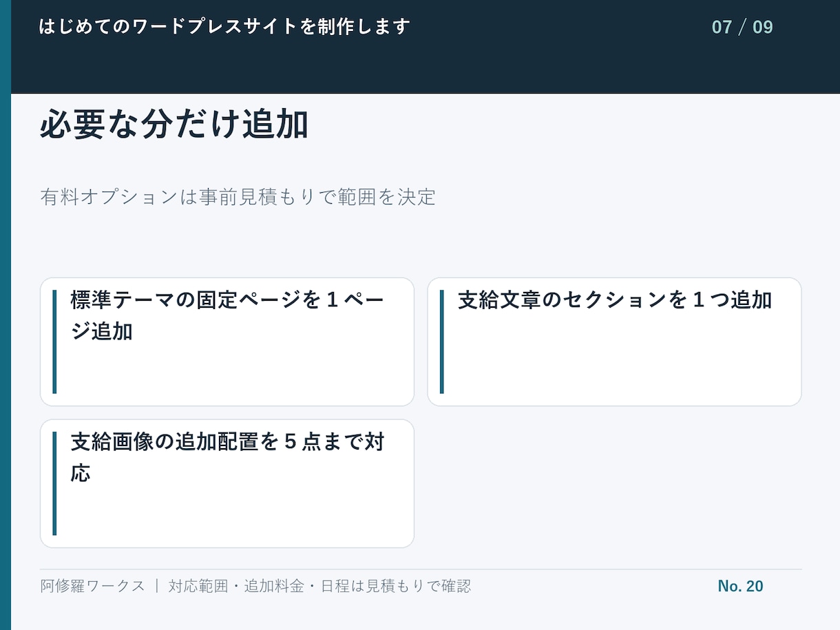Click the subtitle 有料オプションは事前見積もりで範囲を決定

coord(238,197)
